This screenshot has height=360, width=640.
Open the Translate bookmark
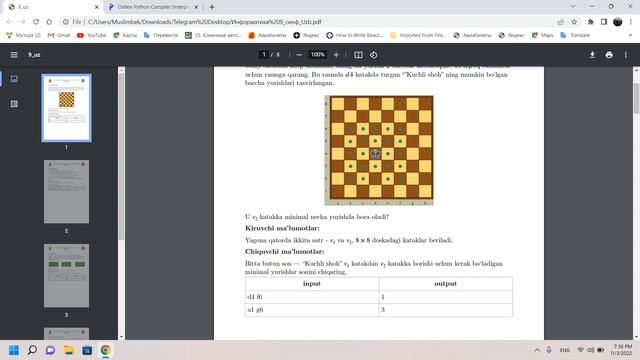point(575,35)
